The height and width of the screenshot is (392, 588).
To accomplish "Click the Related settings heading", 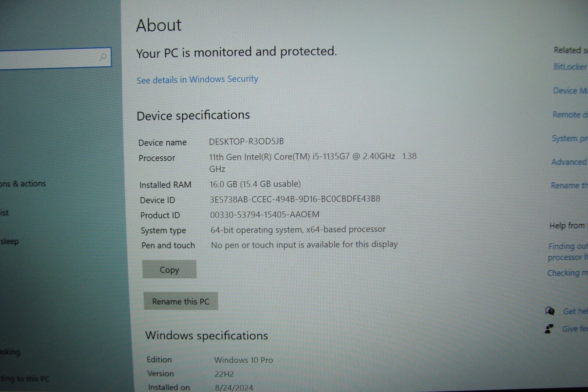I will tap(571, 50).
